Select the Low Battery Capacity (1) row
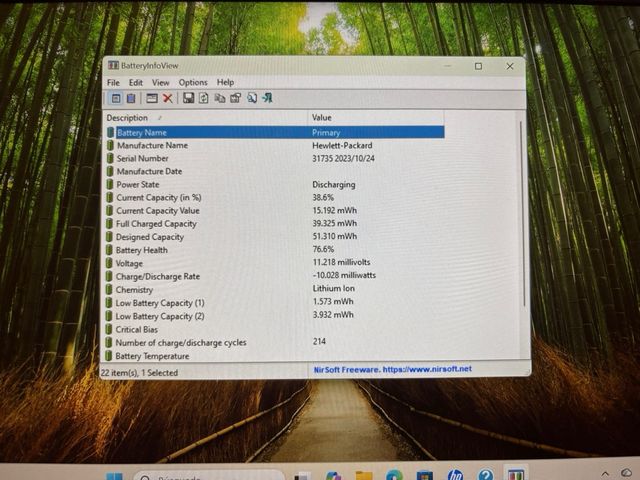This screenshot has height=480, width=640. [x=275, y=303]
